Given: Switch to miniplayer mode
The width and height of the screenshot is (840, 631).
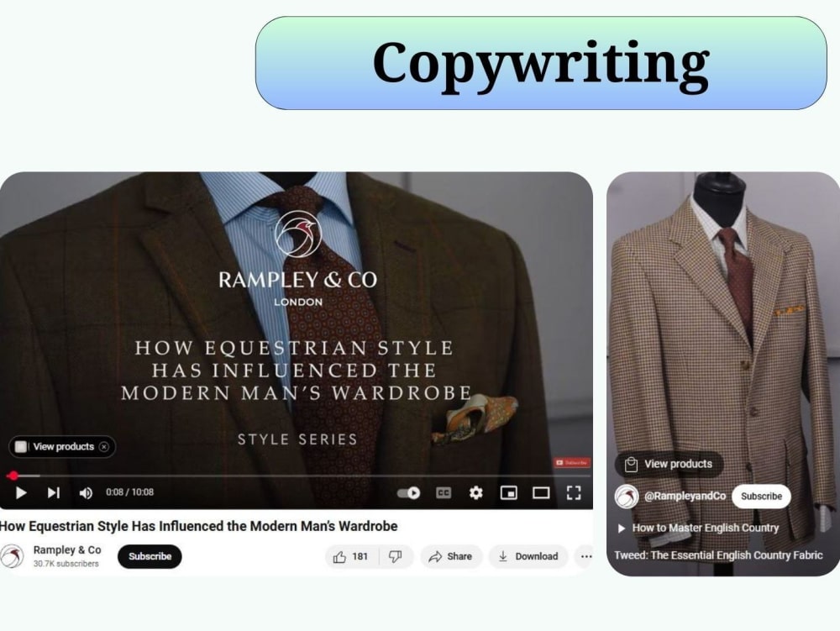Looking at the screenshot, I should pos(508,492).
